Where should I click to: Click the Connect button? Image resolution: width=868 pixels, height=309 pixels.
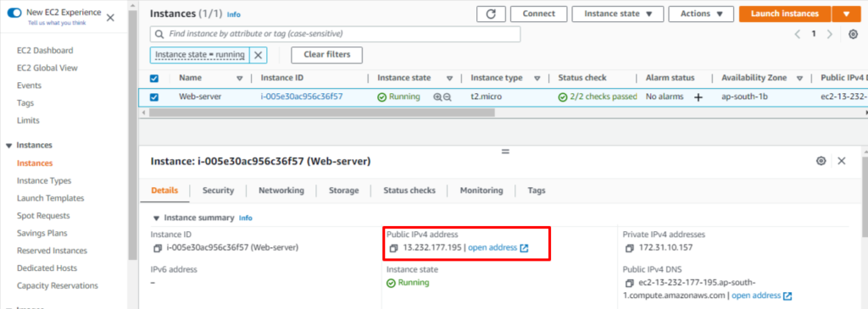[538, 14]
